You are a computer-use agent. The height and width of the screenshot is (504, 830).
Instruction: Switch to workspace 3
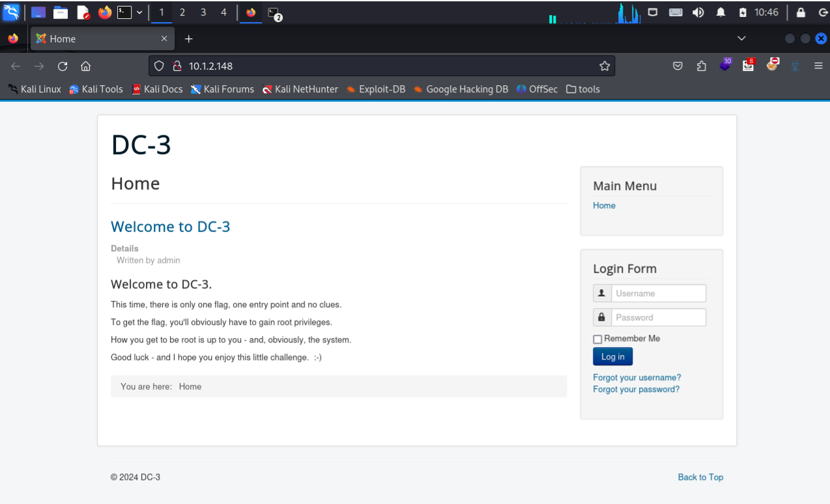203,12
